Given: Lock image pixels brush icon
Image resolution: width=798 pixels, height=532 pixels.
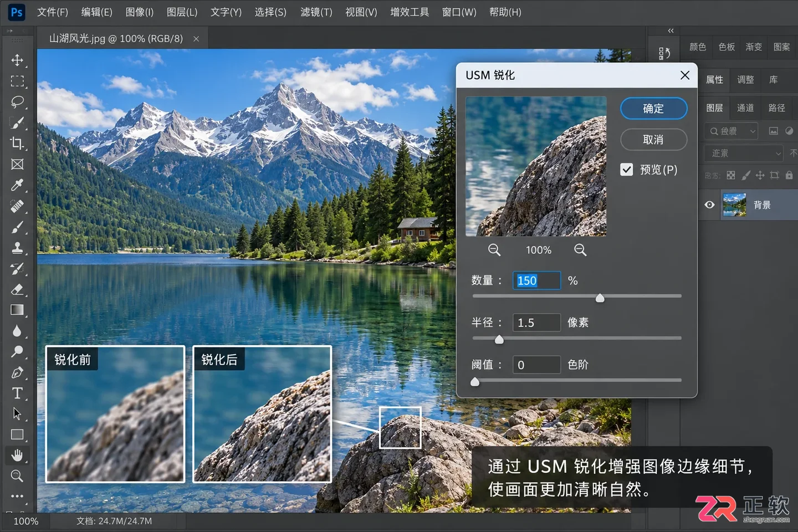Looking at the screenshot, I should [746, 175].
